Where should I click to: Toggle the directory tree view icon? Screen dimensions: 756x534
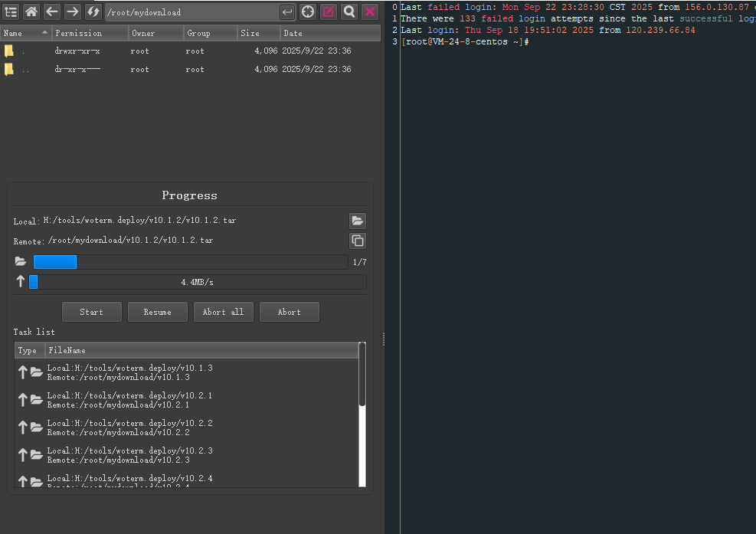(11, 11)
